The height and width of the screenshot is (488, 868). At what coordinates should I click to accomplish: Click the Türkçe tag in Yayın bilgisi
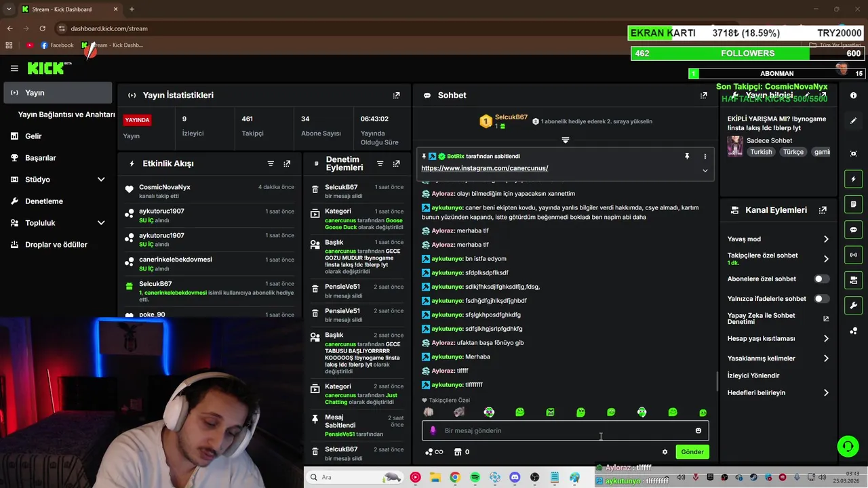click(793, 152)
